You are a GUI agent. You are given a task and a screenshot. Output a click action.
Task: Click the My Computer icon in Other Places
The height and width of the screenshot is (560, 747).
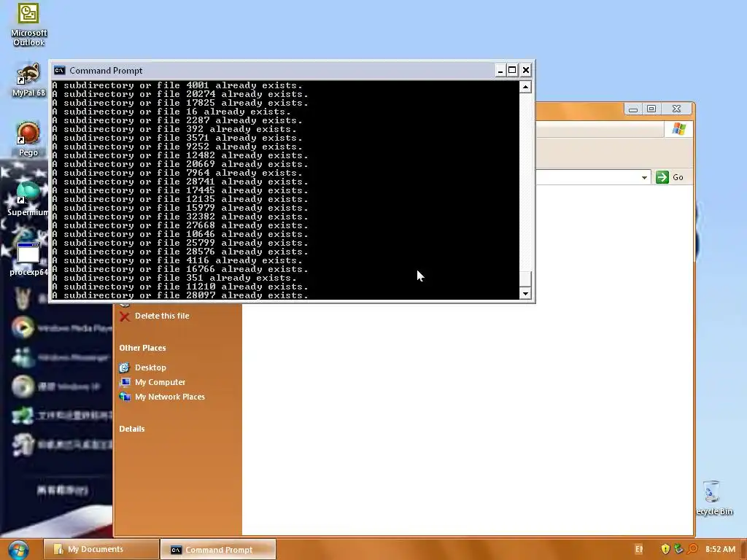coord(124,382)
